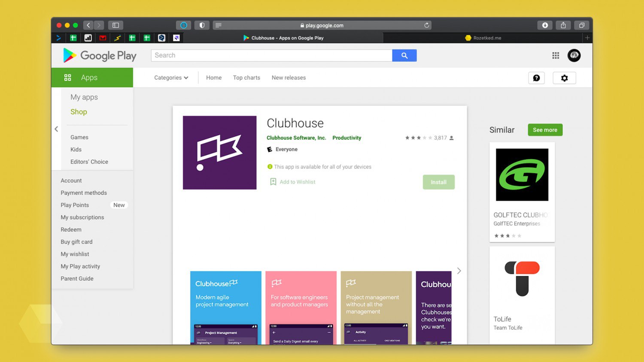Collapse the sidebar with left chevron
The image size is (644, 362).
(56, 129)
